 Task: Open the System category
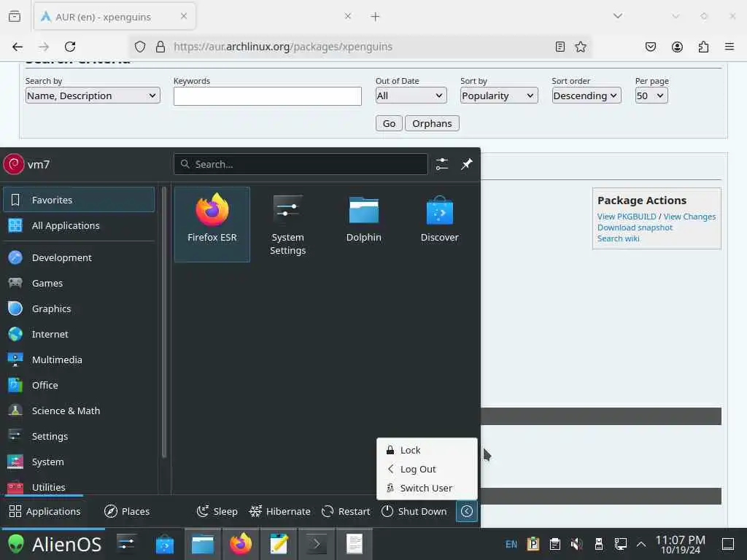[79, 462]
